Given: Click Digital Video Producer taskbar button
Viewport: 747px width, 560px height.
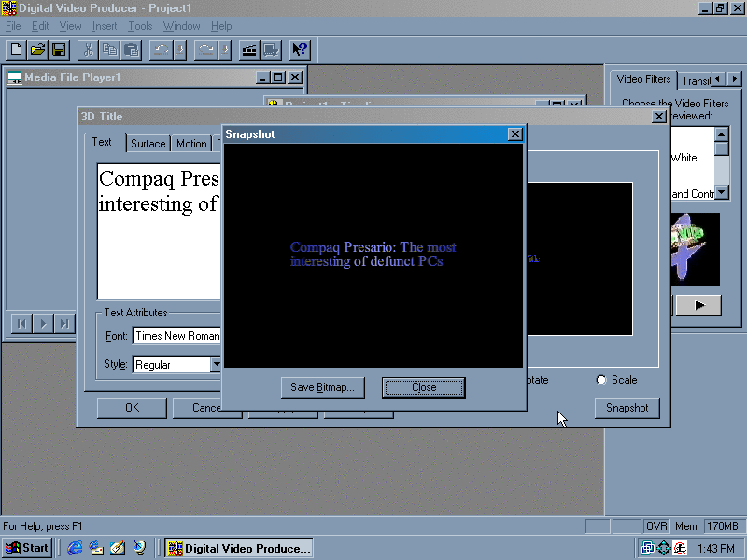Looking at the screenshot, I should [x=239, y=548].
